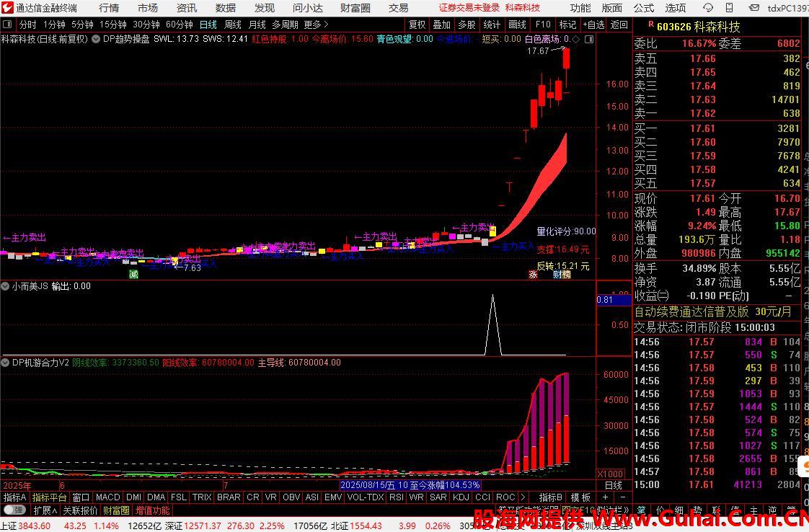
Task: Open the 发现 menu
Action: click(x=264, y=8)
